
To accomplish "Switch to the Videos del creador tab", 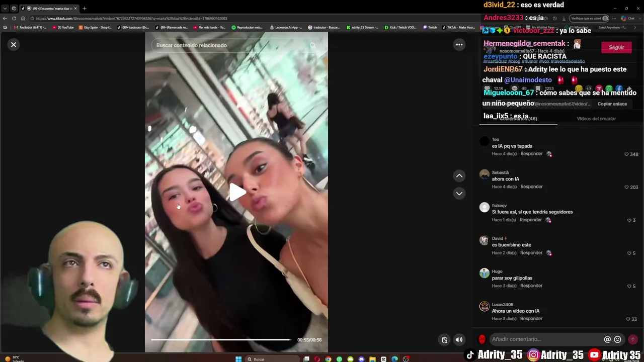I will click(x=596, y=119).
